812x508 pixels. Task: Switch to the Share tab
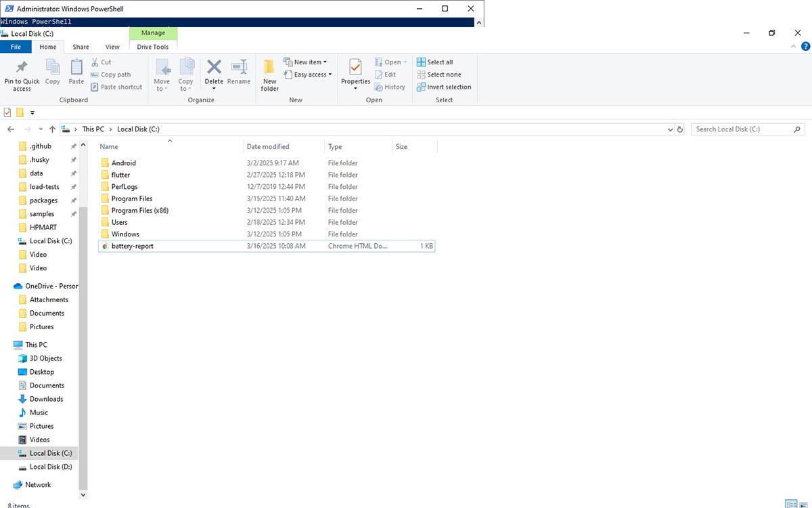[x=81, y=47]
